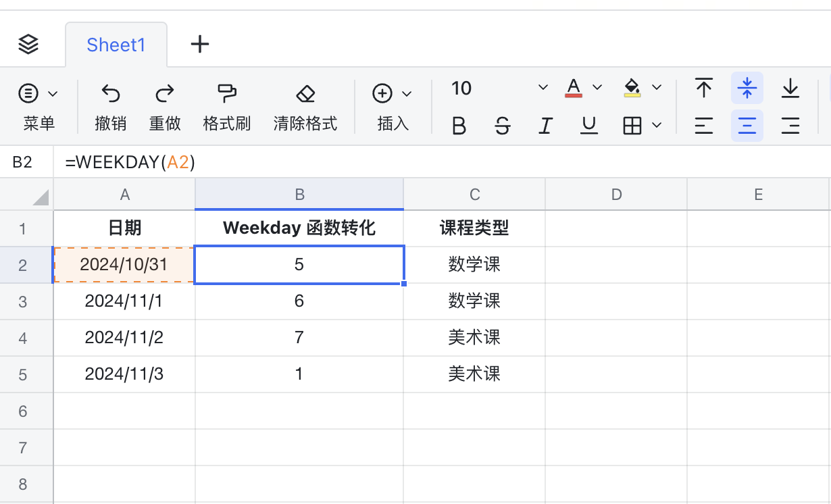The image size is (831, 504).
Task: Click the 插入 plus-circle icon
Action: pos(383,93)
